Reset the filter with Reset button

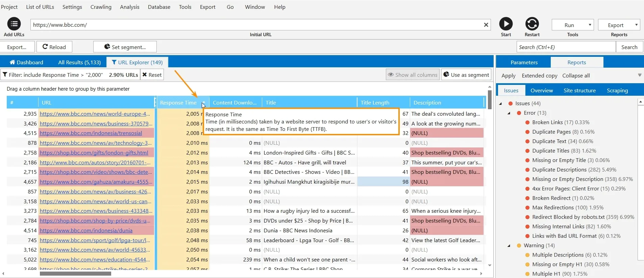pyautogui.click(x=152, y=75)
